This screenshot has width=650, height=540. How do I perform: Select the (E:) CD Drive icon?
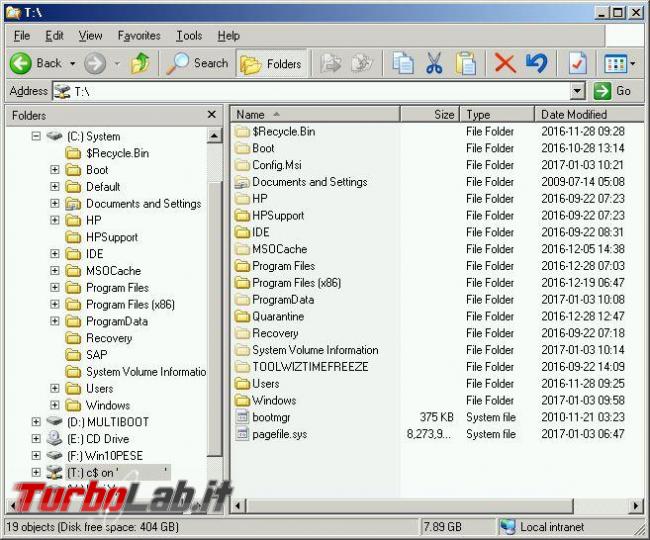(54, 438)
